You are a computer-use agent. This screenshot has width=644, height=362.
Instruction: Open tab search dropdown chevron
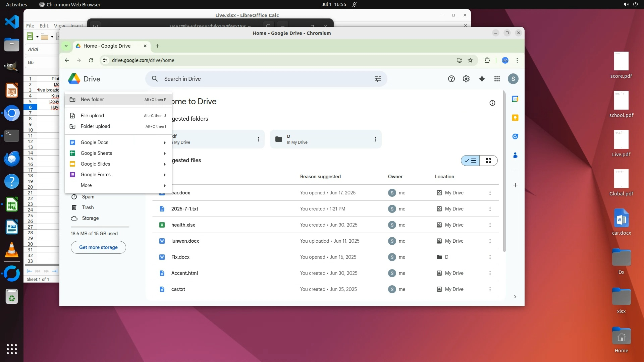click(x=66, y=46)
